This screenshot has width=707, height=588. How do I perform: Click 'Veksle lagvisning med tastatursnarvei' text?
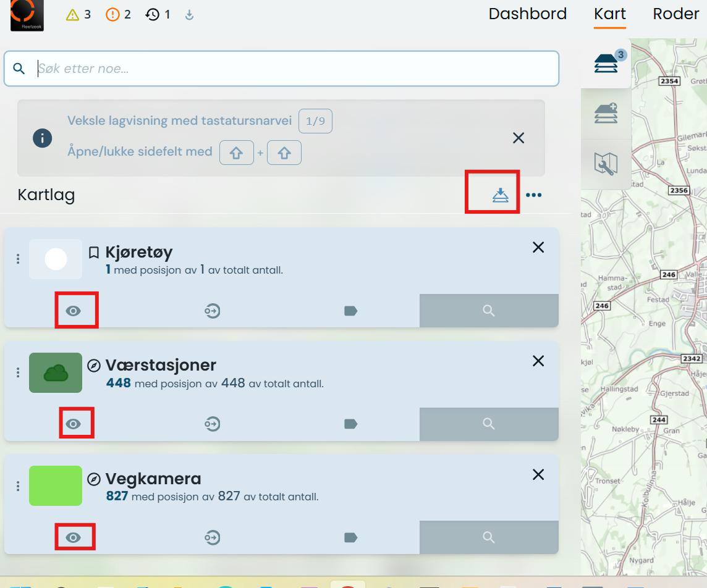[179, 121]
